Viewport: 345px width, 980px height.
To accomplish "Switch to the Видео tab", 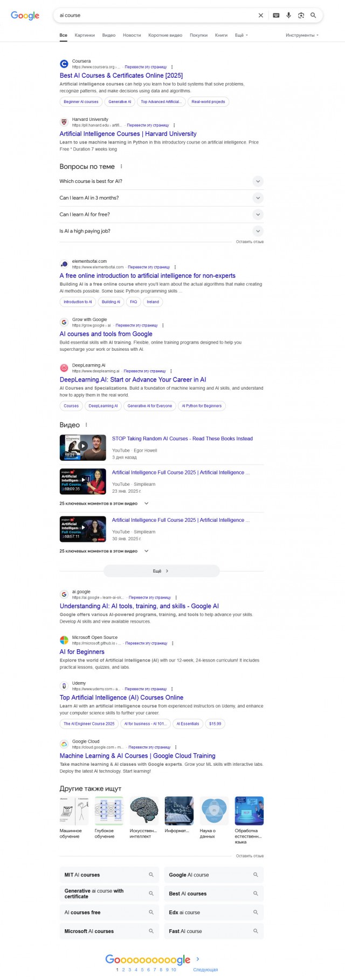I will coord(109,35).
